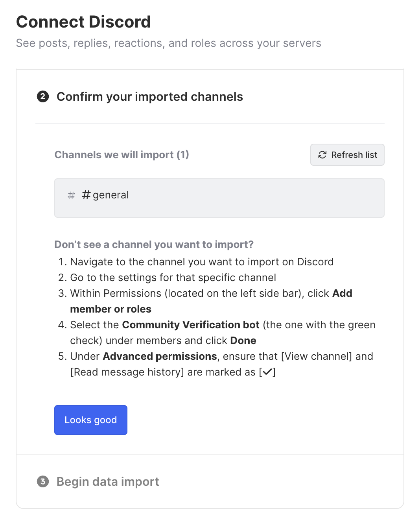Click the Connect Discord page title
This screenshot has width=420, height=522.
[83, 22]
